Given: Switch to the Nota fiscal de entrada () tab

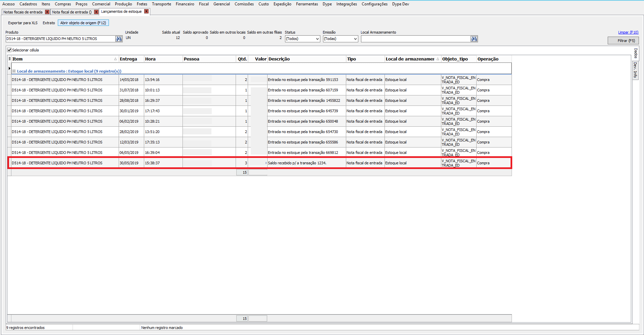Looking at the screenshot, I should [x=72, y=12].
